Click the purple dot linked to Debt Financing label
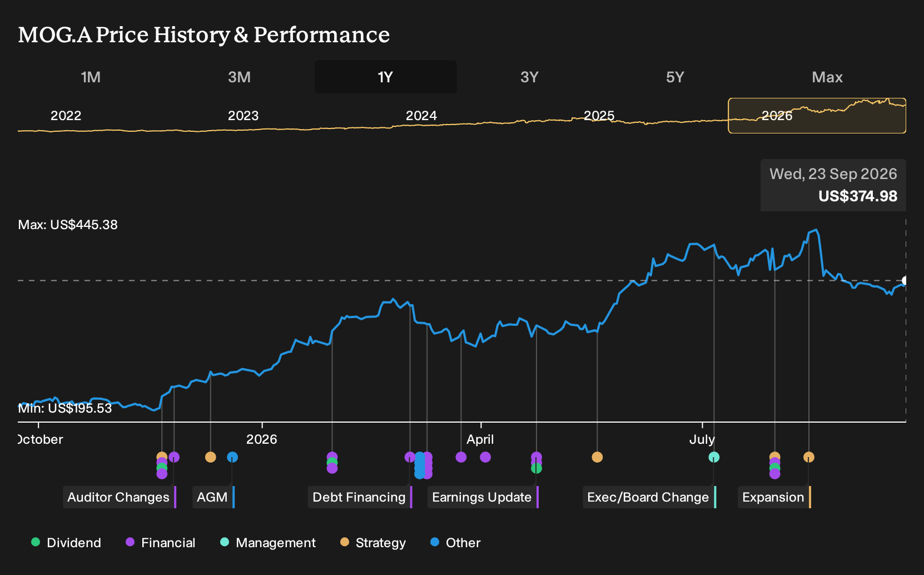924x575 pixels. click(410, 457)
